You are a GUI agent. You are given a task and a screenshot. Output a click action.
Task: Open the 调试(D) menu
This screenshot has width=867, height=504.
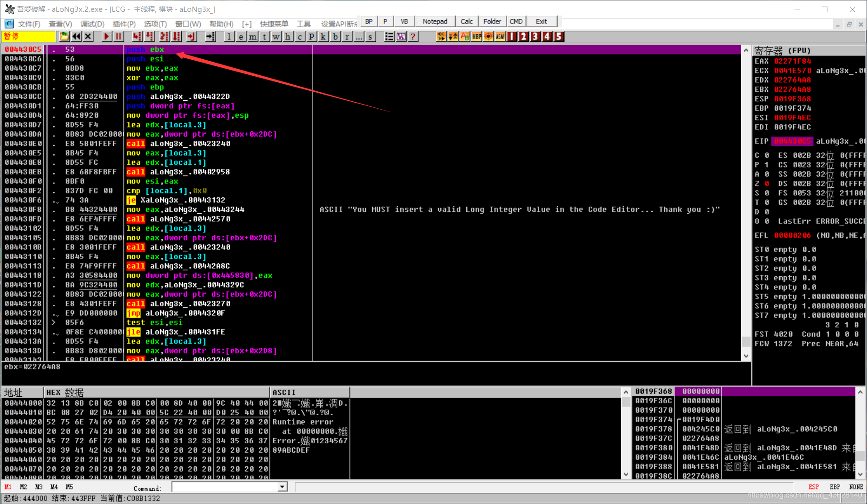point(92,24)
